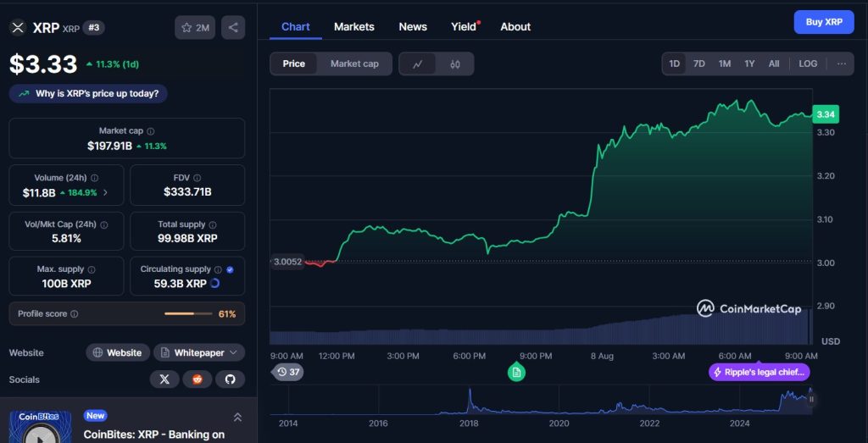Open the News tab
Screen dimensions: 868x443
pos(413,26)
